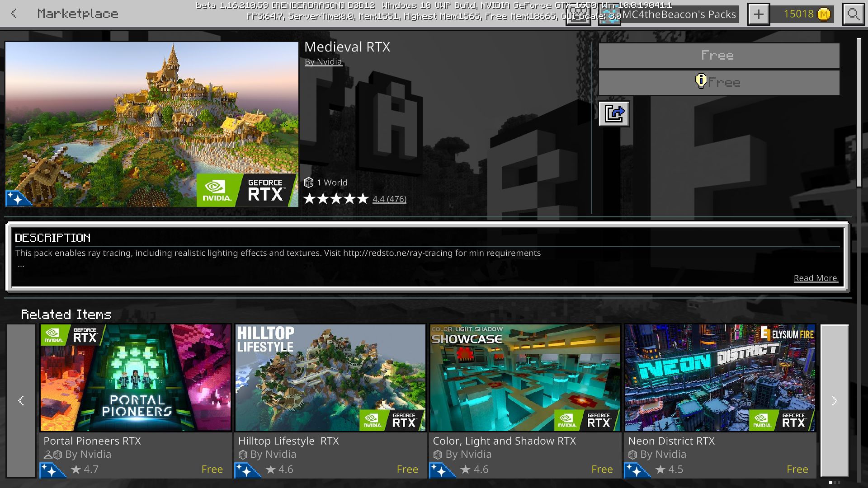This screenshot has width=868, height=488.
Task: Open the 4.4 (476) ratings link
Action: point(389,199)
